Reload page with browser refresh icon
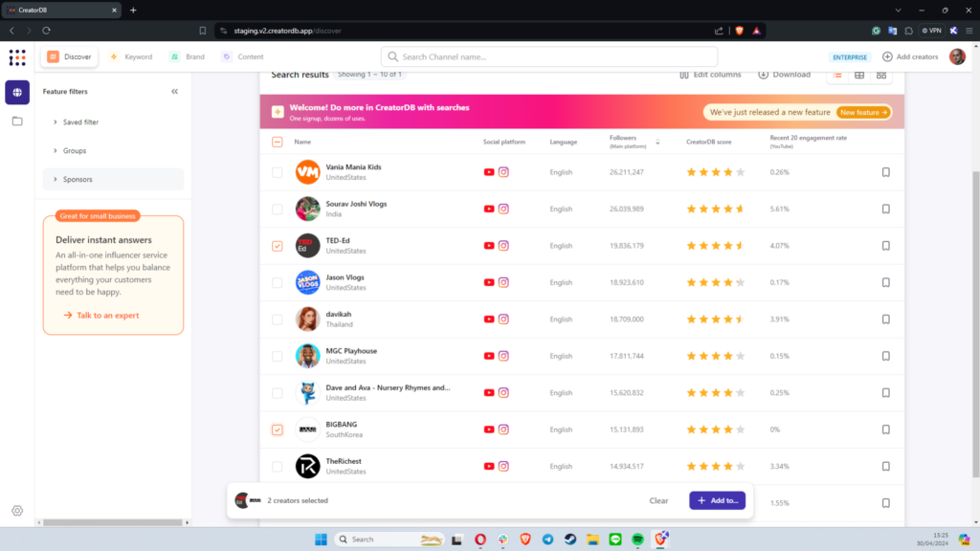This screenshot has height=551, width=980. (x=46, y=31)
